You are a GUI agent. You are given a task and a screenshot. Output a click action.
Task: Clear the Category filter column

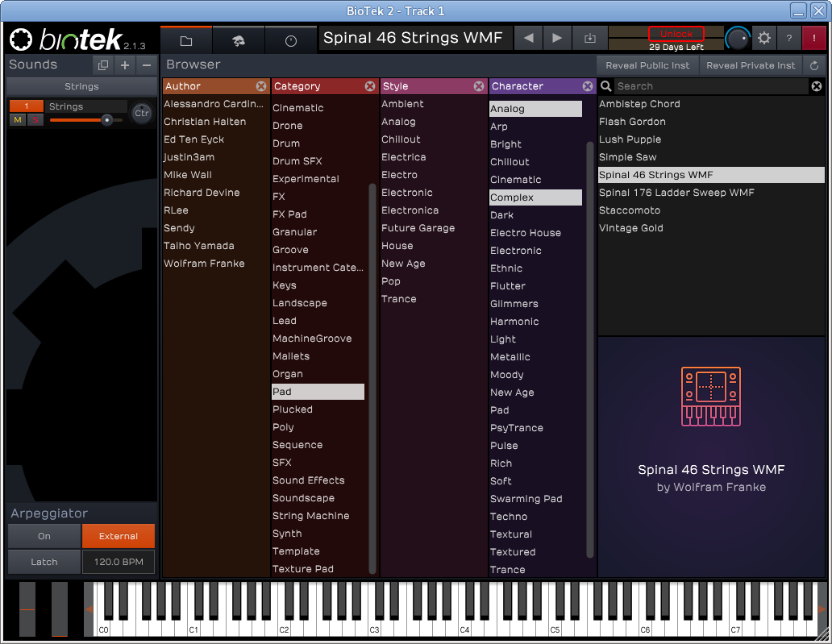[x=370, y=86]
